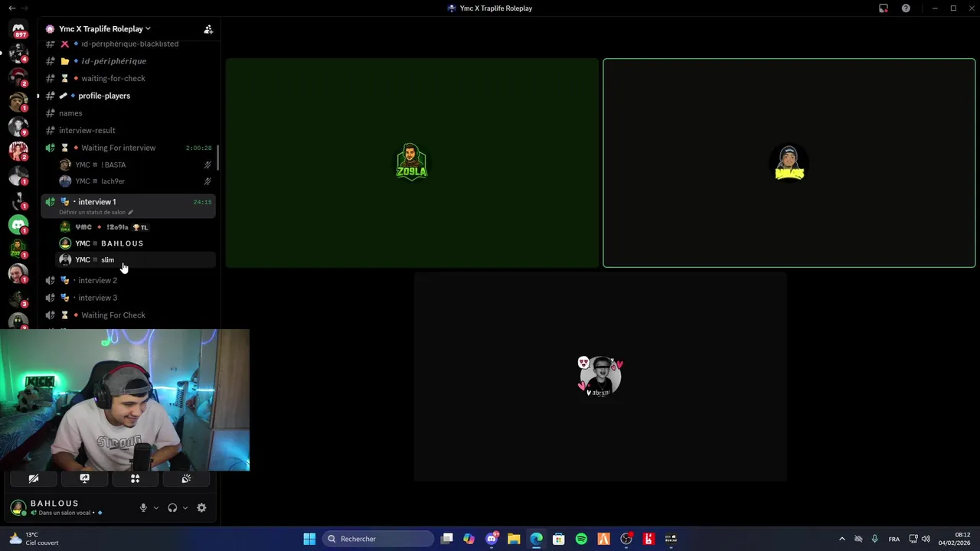This screenshot has width=980, height=551.
Task: Open Microsoft Store from taskbar
Action: [559, 539]
